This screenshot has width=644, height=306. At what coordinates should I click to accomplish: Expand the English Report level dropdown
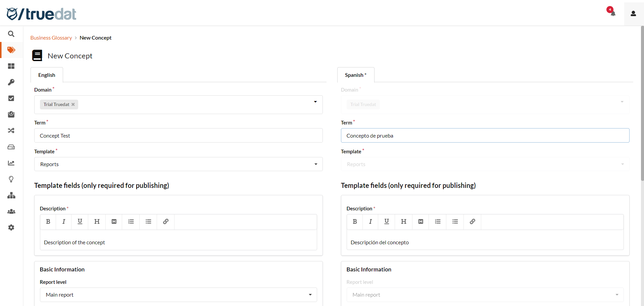[x=178, y=295]
